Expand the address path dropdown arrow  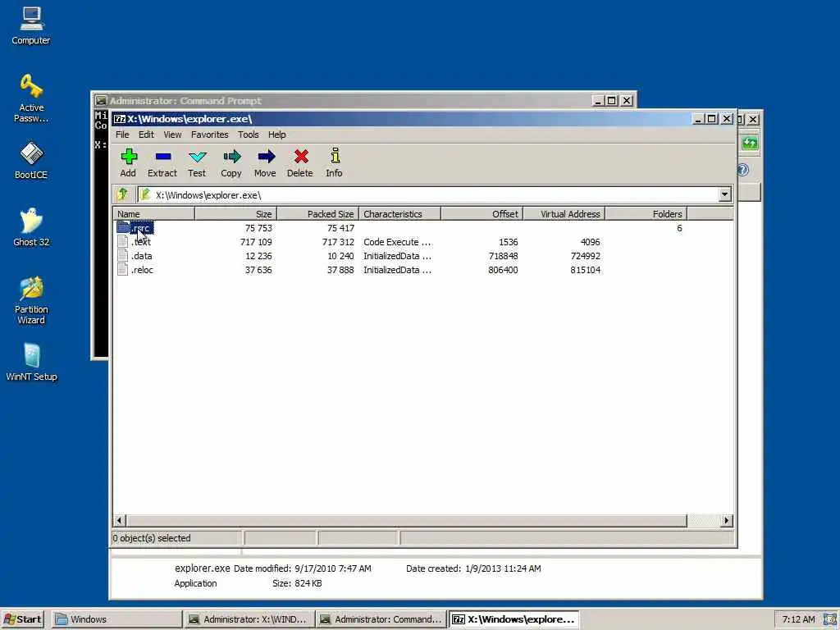click(725, 194)
